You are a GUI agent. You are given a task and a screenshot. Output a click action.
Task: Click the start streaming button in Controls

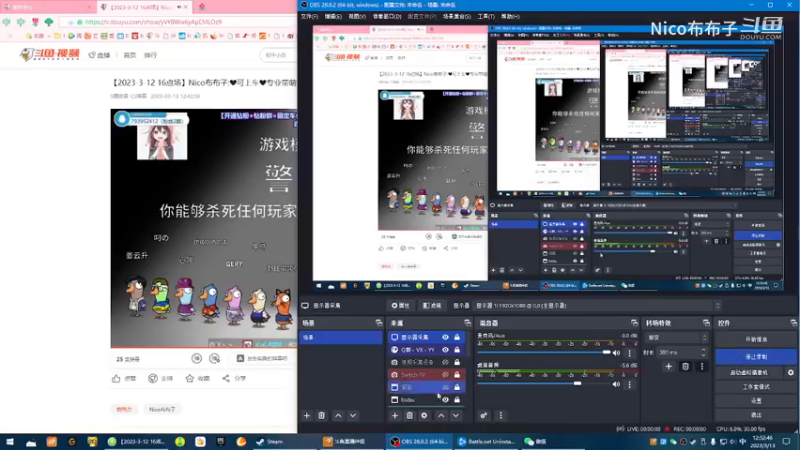point(756,339)
